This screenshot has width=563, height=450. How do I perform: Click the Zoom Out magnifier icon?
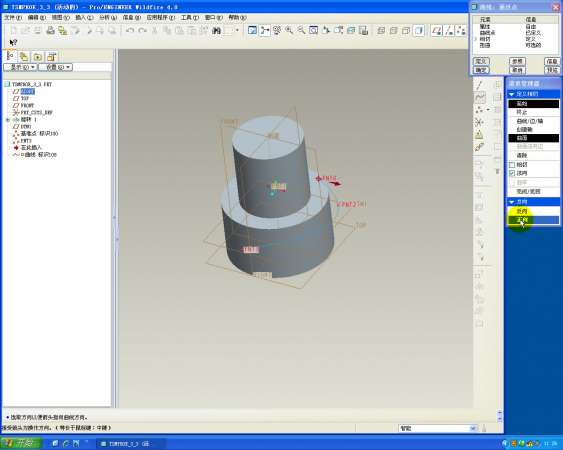point(301,31)
